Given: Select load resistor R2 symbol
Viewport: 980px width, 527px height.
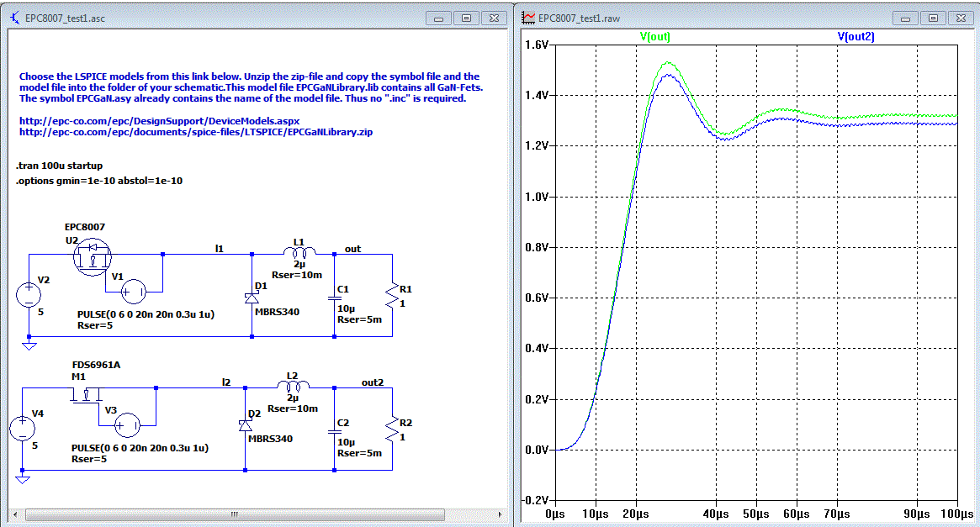Looking at the screenshot, I should pos(393,429).
